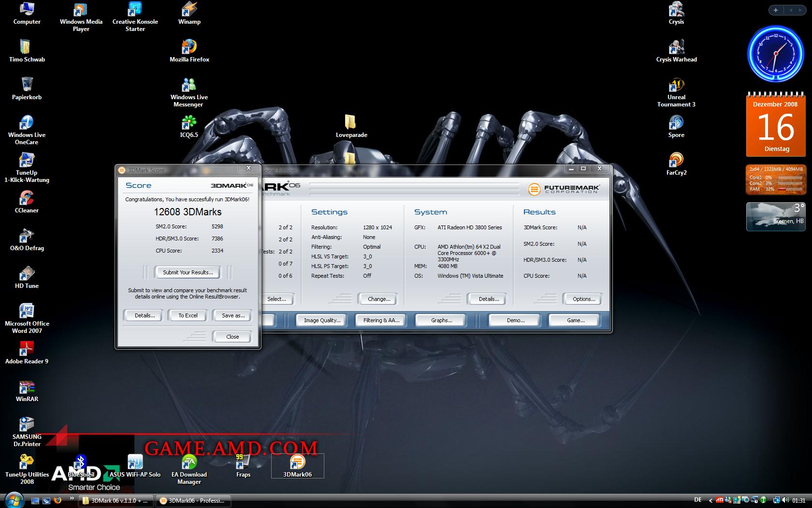
Task: Click the Select tests button
Action: (x=276, y=299)
